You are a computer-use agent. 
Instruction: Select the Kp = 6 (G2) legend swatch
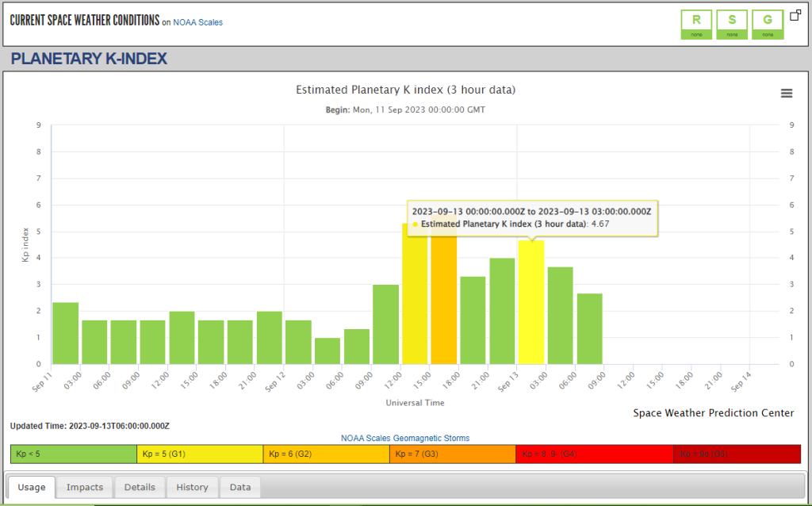point(326,454)
